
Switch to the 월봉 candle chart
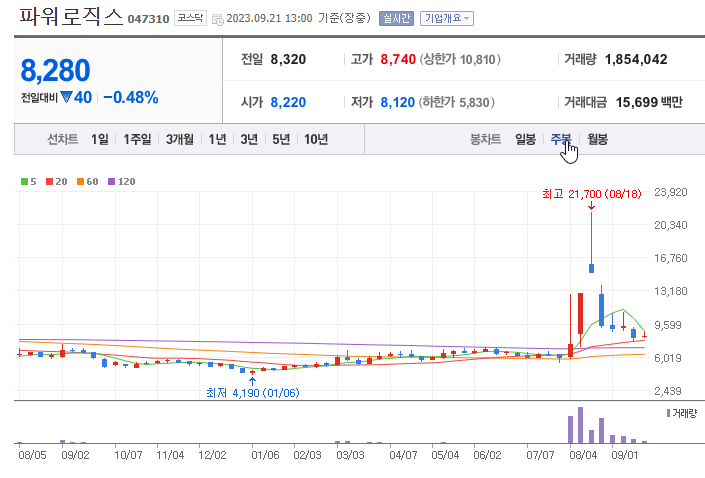click(x=598, y=139)
